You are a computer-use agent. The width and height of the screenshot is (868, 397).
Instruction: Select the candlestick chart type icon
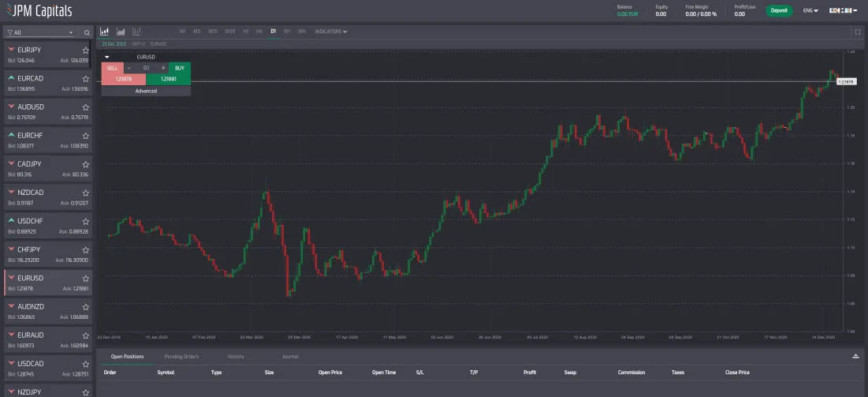(x=104, y=32)
